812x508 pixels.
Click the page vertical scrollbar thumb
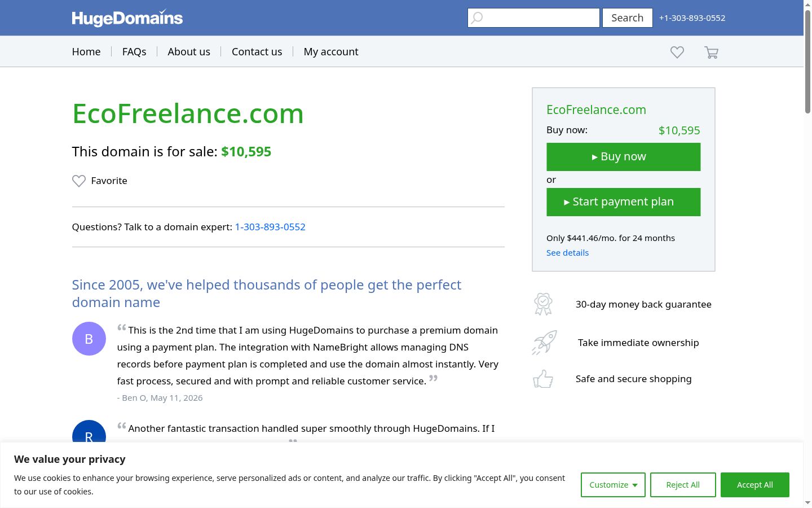click(x=807, y=62)
